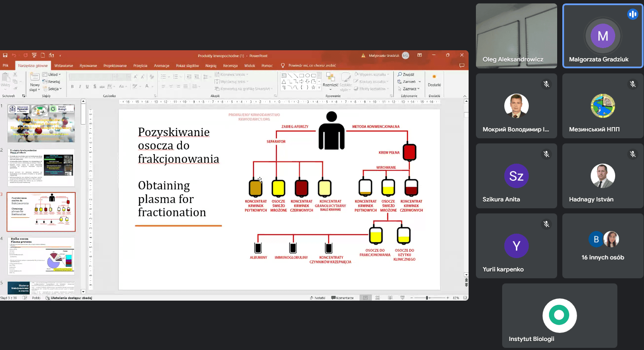Switch to Normal view icon in status bar

(x=365, y=298)
